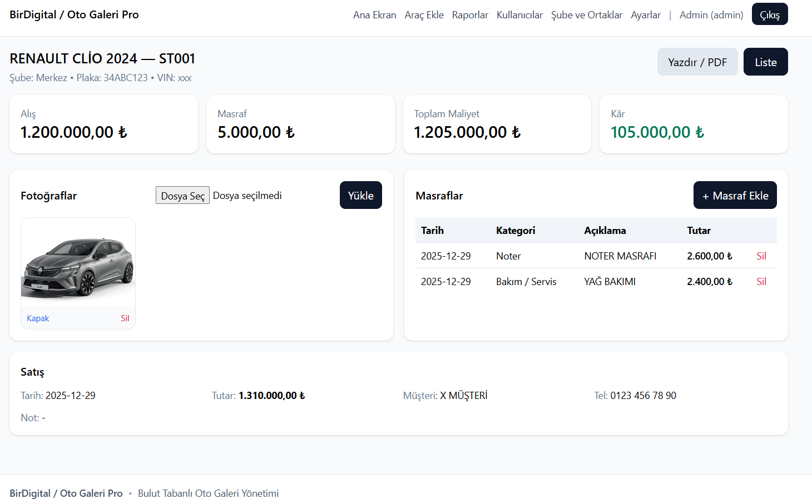Open the Ana Ekran menu item
This screenshot has height=504, width=812.
374,15
